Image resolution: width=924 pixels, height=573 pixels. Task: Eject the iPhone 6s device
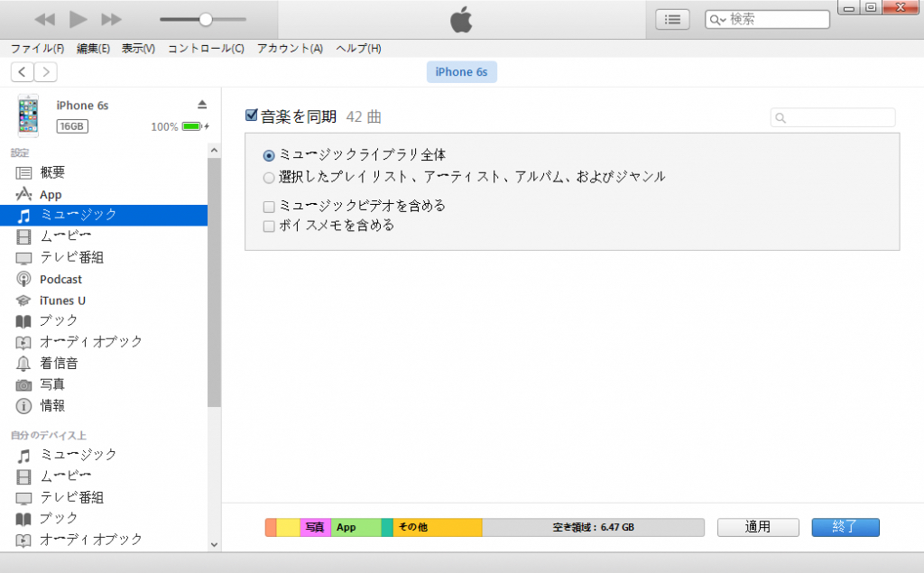(x=202, y=105)
